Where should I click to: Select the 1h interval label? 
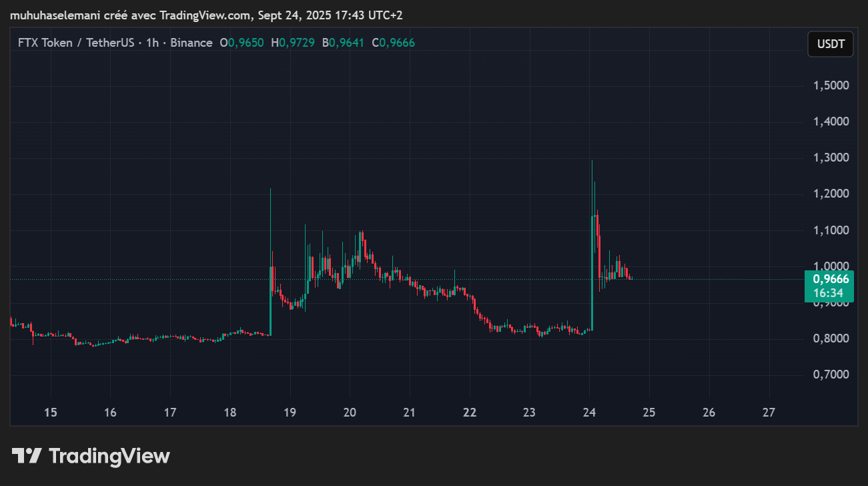[152, 43]
